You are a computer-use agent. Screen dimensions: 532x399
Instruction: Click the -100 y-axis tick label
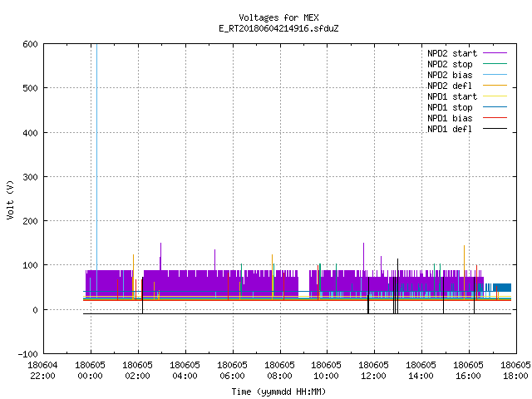27,354
